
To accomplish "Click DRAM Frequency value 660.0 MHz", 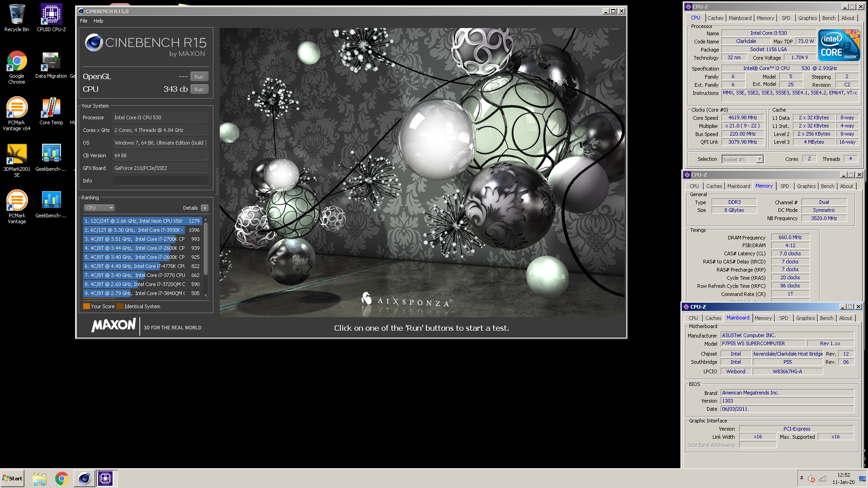I will point(790,237).
